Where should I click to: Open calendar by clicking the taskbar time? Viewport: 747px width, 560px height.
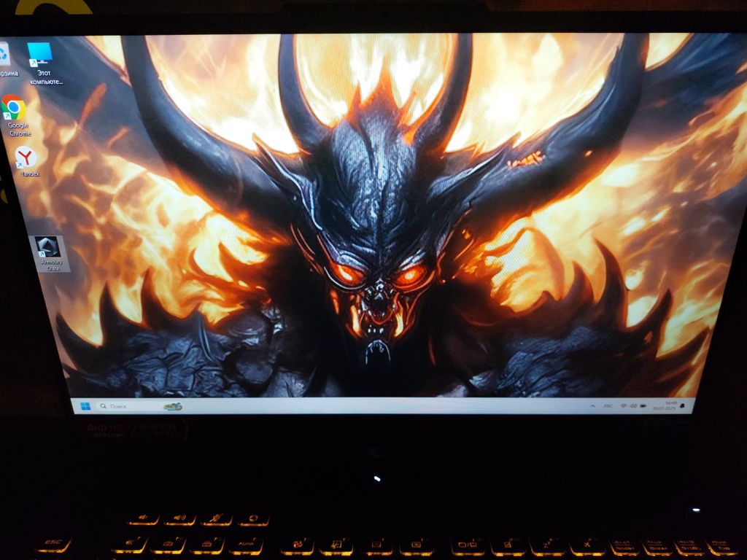tap(670, 402)
